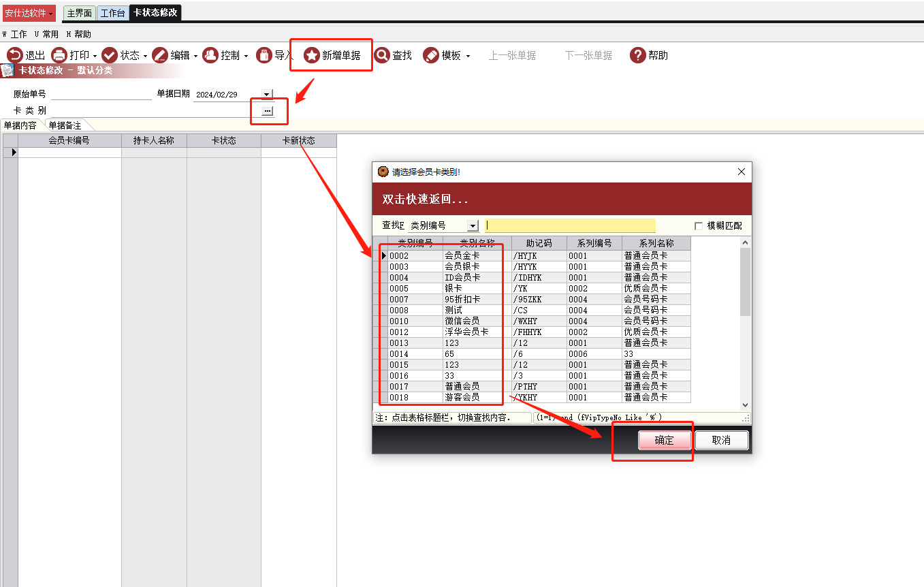Click the 查找 magnifier icon

pyautogui.click(x=382, y=55)
